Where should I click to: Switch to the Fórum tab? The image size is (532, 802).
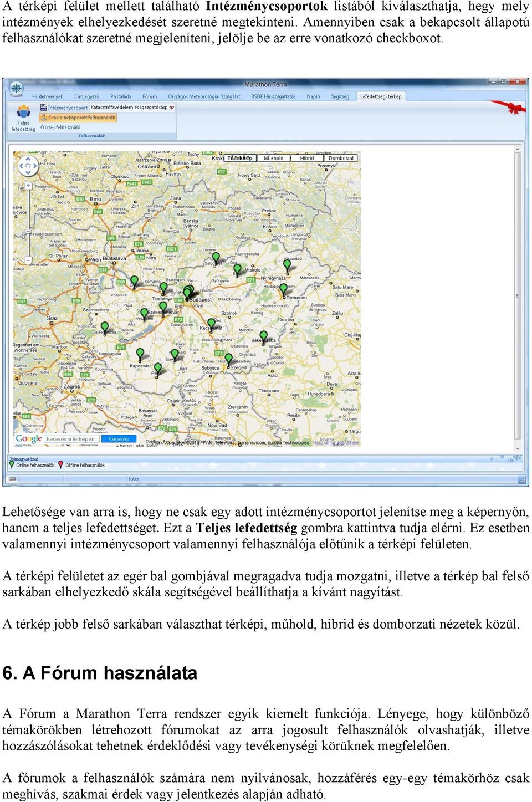coord(150,96)
